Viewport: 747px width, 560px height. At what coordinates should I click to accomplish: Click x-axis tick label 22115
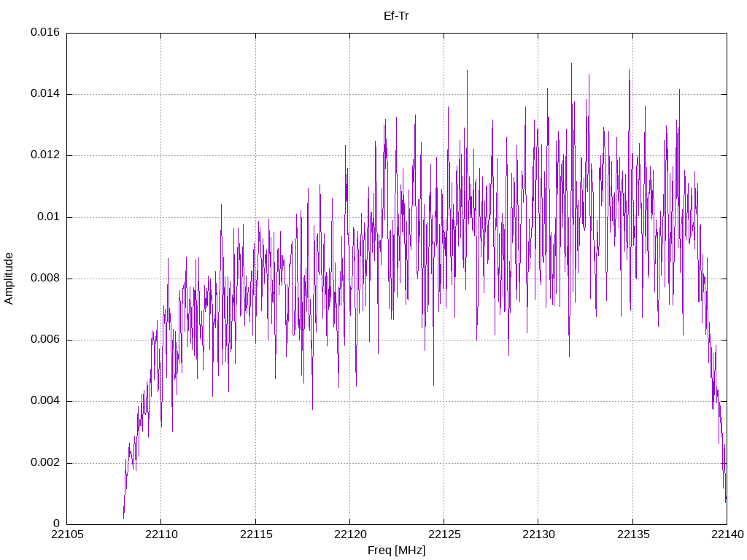coord(256,534)
